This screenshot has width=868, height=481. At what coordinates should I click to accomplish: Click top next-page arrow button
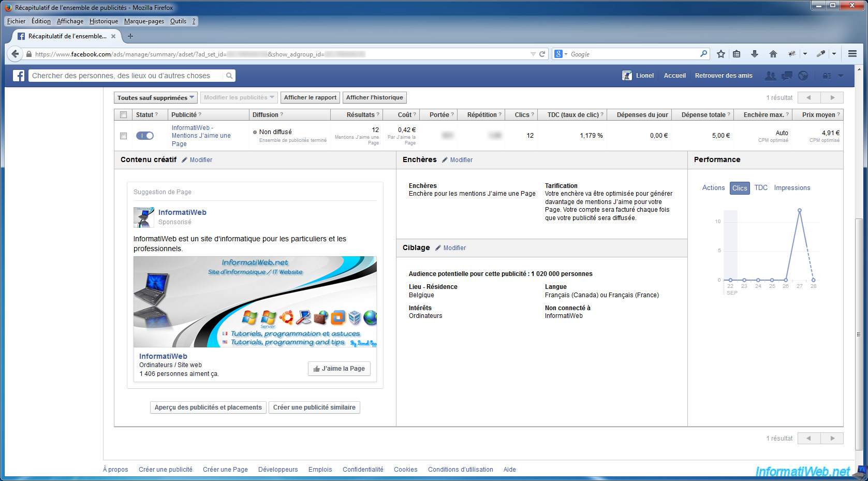click(832, 97)
